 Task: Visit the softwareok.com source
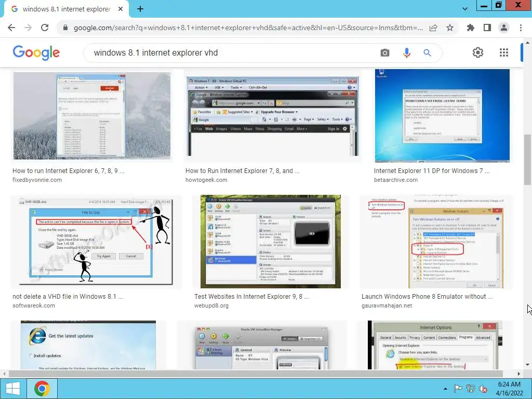[x=34, y=305]
